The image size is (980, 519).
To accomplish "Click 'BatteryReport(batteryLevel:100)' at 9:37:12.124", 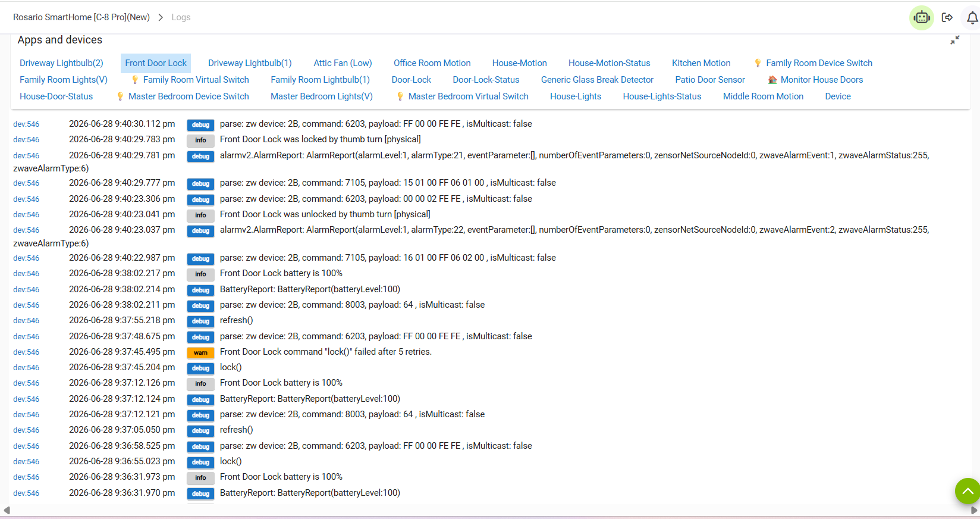I will click(310, 399).
